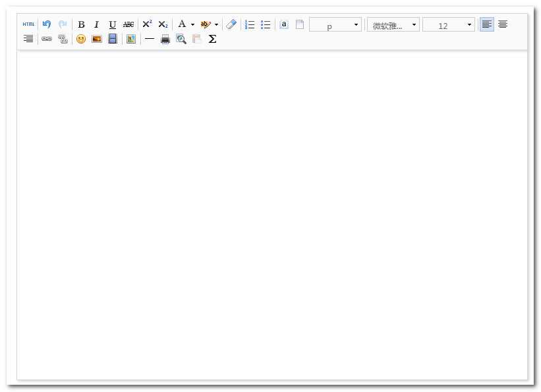Open the preview magnifier
541x392 pixels.
(x=181, y=39)
